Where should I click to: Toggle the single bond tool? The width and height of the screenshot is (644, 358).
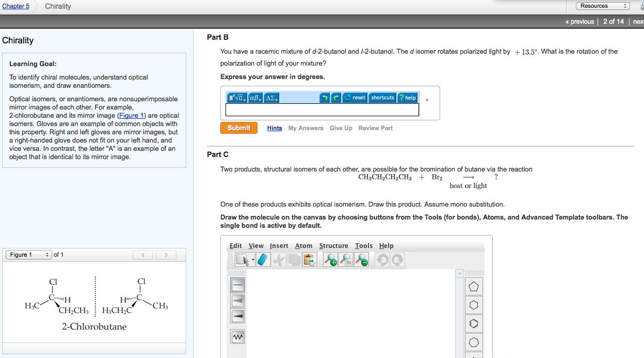pyautogui.click(x=237, y=285)
